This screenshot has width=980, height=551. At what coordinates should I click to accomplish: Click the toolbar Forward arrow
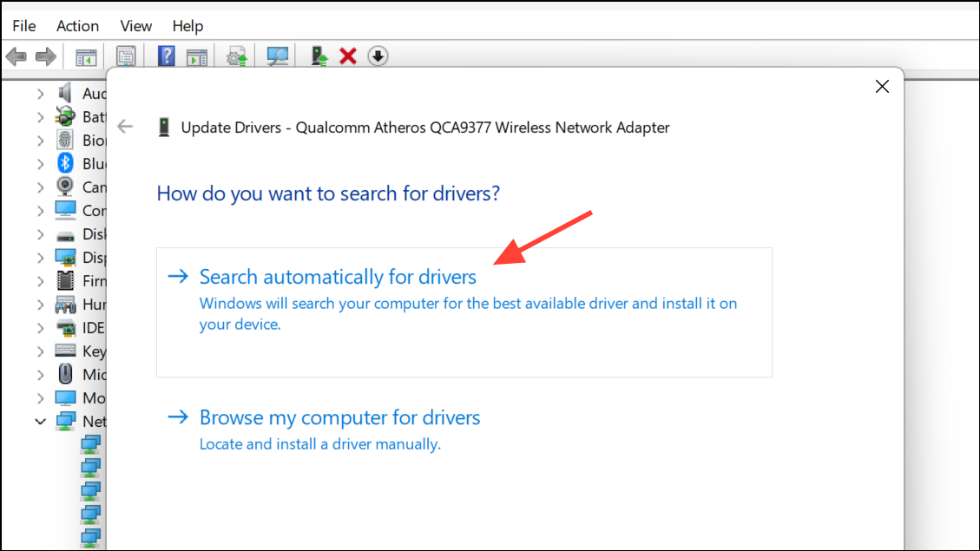[x=46, y=57]
